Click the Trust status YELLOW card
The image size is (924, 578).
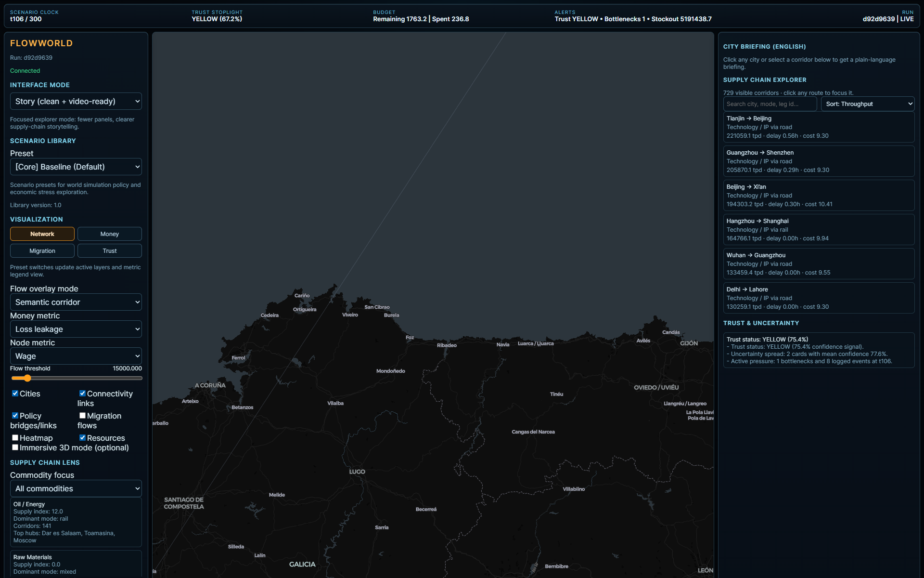click(x=819, y=350)
